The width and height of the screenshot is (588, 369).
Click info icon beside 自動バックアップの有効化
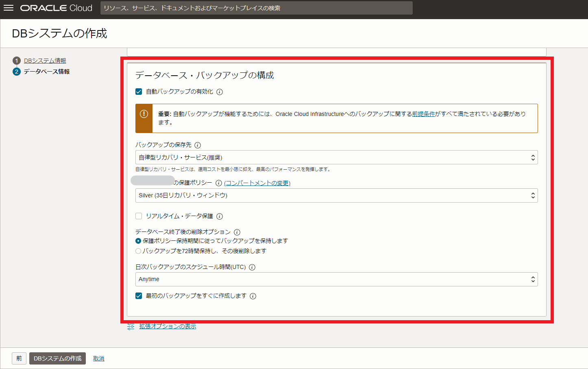220,92
